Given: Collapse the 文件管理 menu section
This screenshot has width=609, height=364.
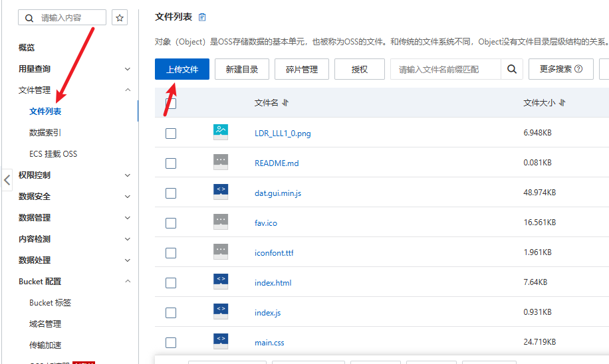Looking at the screenshot, I should (128, 90).
